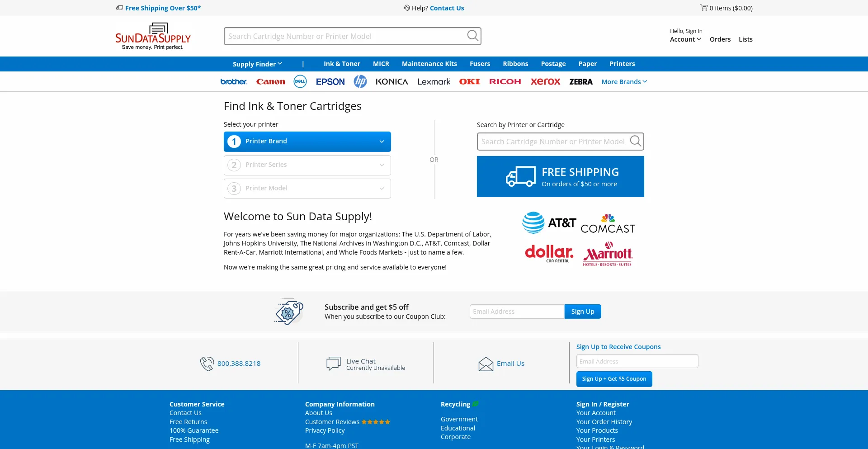This screenshot has width=868, height=449.
Task: Open the Account dropdown menu
Action: [x=685, y=39]
